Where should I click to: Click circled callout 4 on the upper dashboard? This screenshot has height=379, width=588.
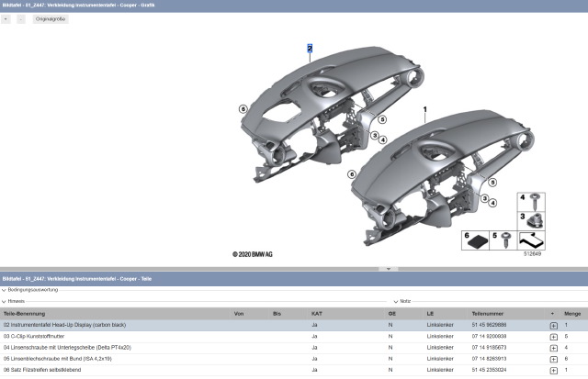[x=382, y=139]
